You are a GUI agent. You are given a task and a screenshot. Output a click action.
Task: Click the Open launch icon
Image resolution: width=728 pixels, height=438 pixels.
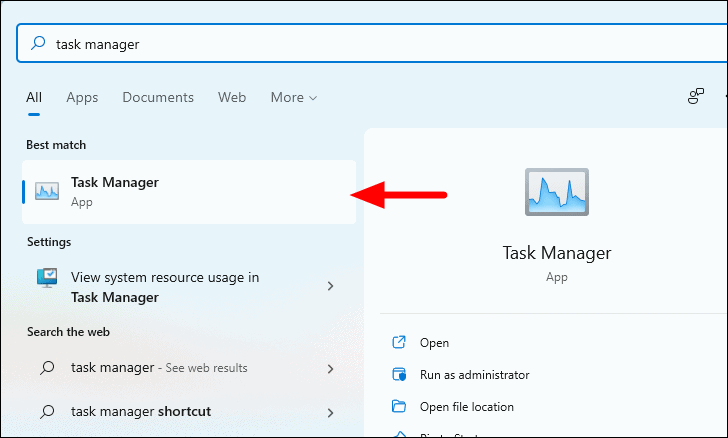tap(399, 342)
